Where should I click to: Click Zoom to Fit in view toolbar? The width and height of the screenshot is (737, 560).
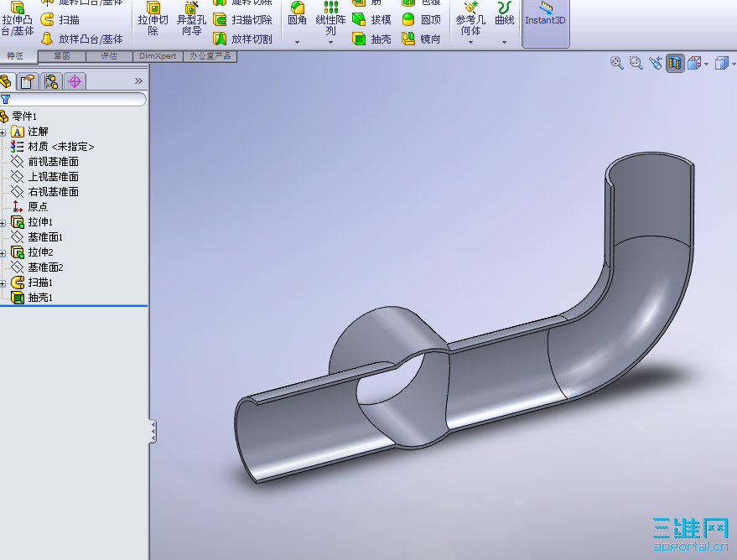pos(616,63)
